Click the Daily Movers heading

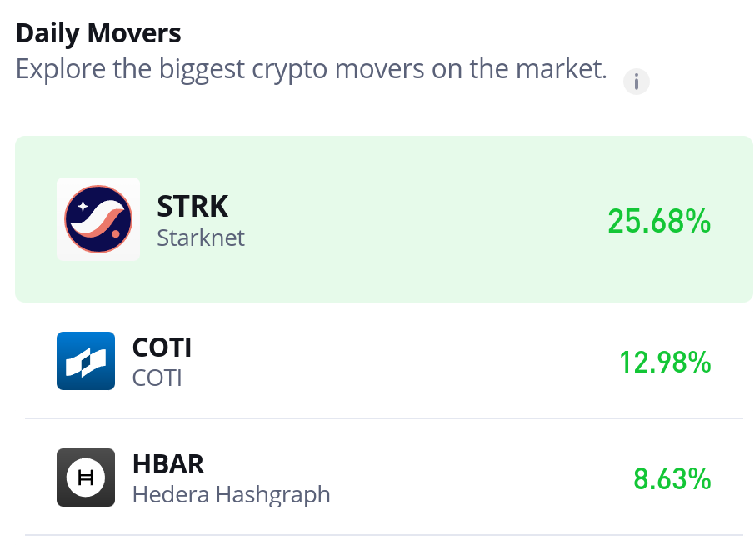coord(98,33)
